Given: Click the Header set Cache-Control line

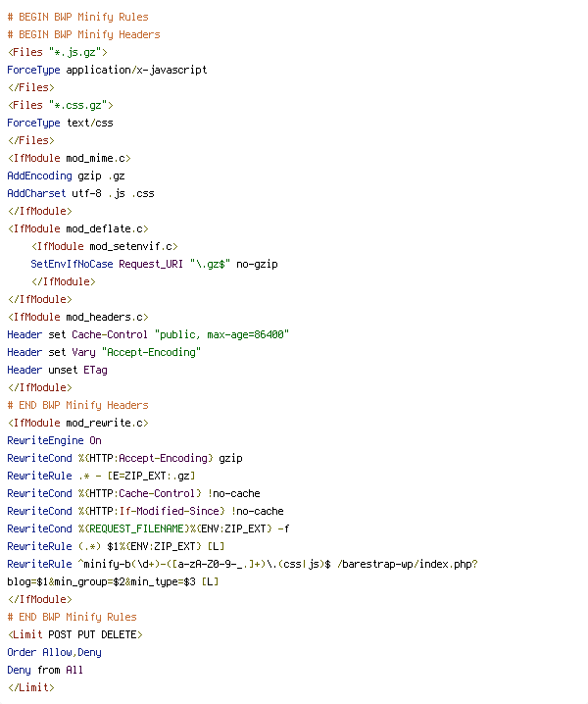Looking at the screenshot, I should coord(148,335).
